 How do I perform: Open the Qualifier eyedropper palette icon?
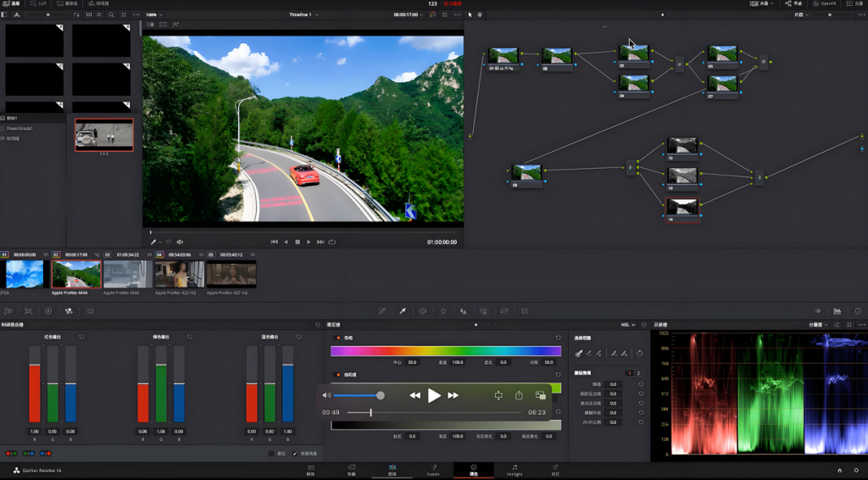pyautogui.click(x=403, y=311)
